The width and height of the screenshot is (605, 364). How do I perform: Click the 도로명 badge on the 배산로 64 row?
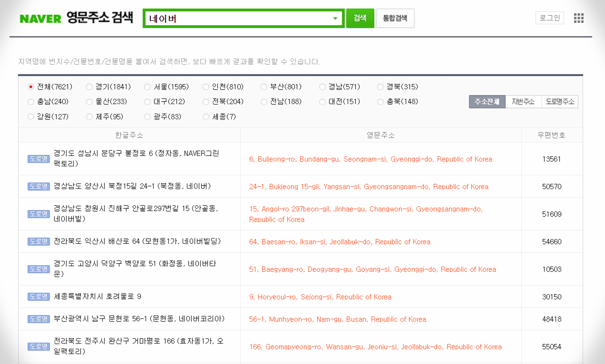coord(39,241)
